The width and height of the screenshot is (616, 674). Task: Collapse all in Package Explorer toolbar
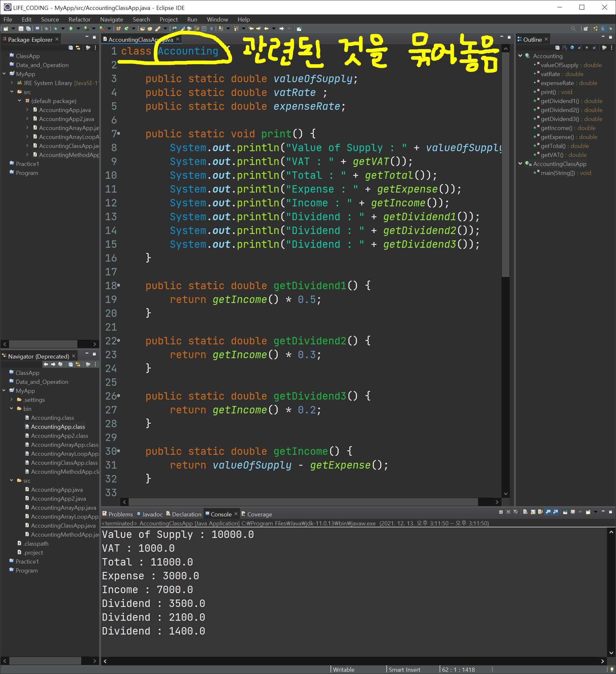71,48
